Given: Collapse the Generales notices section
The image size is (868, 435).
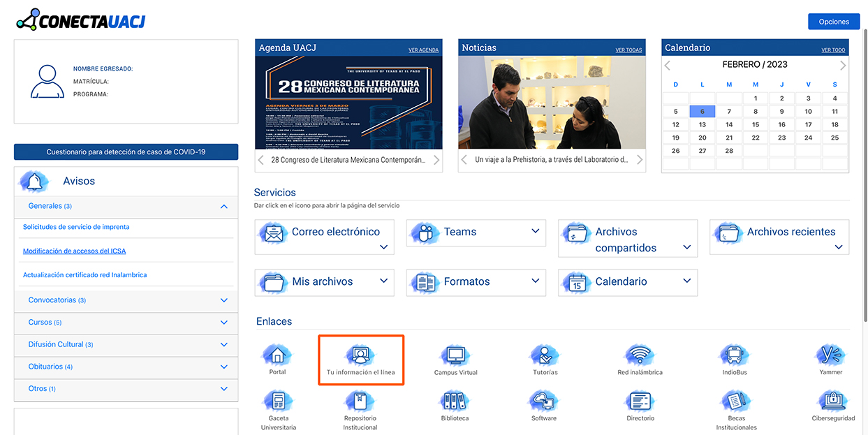Looking at the screenshot, I should point(223,207).
